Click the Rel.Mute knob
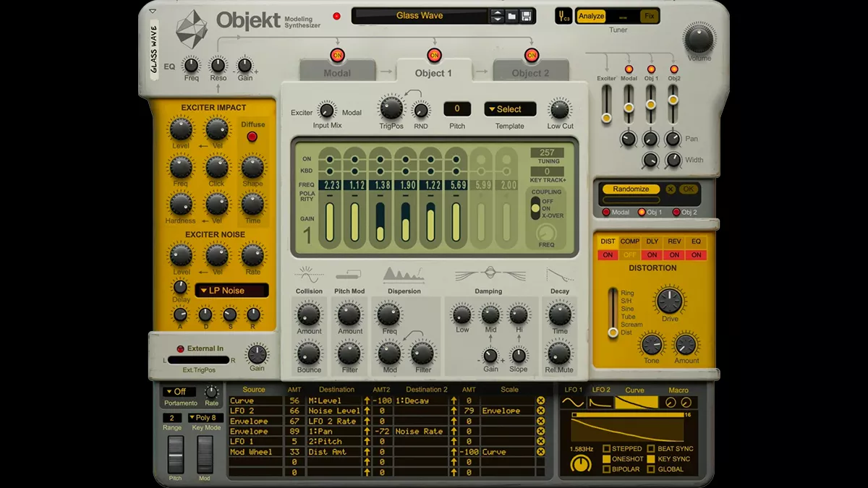Viewport: 868px width, 488px height. tap(559, 353)
